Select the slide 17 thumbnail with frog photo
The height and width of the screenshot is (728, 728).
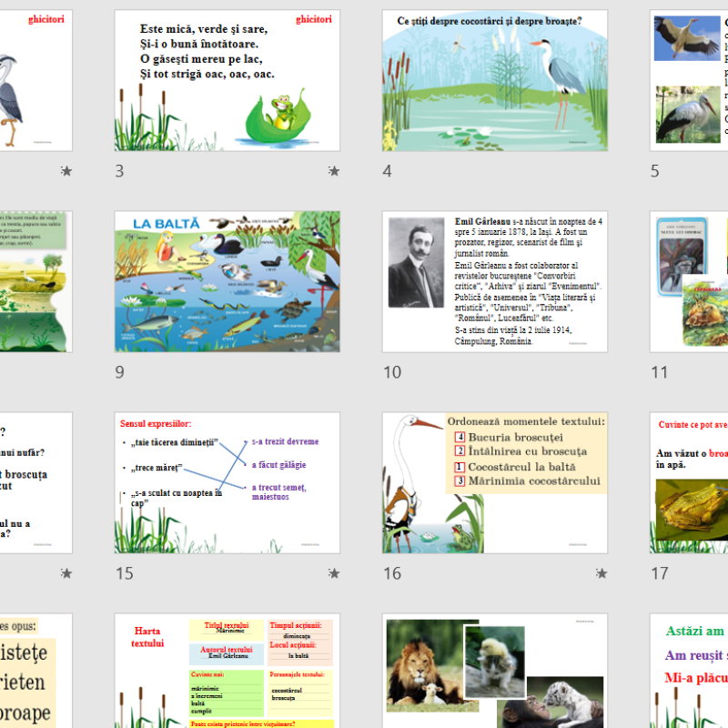(689, 482)
